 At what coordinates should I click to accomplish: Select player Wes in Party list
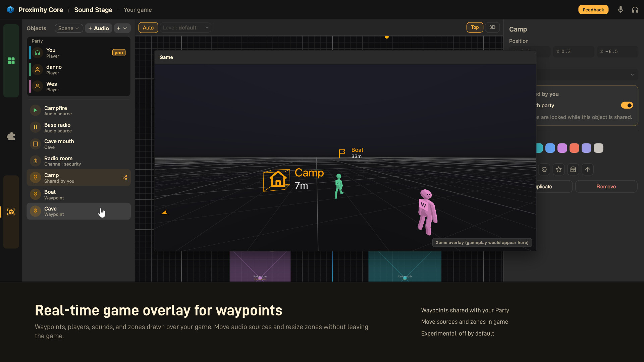point(78,86)
